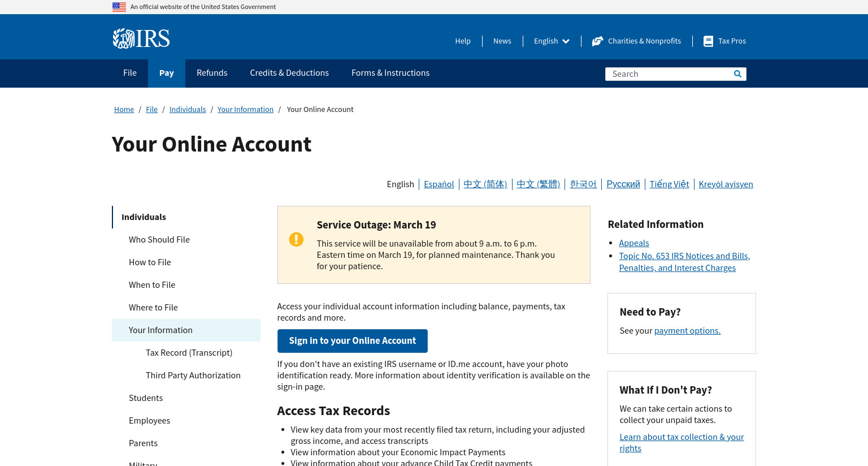The width and height of the screenshot is (868, 466).
Task: Click the US flag icon
Action: pos(119,7)
